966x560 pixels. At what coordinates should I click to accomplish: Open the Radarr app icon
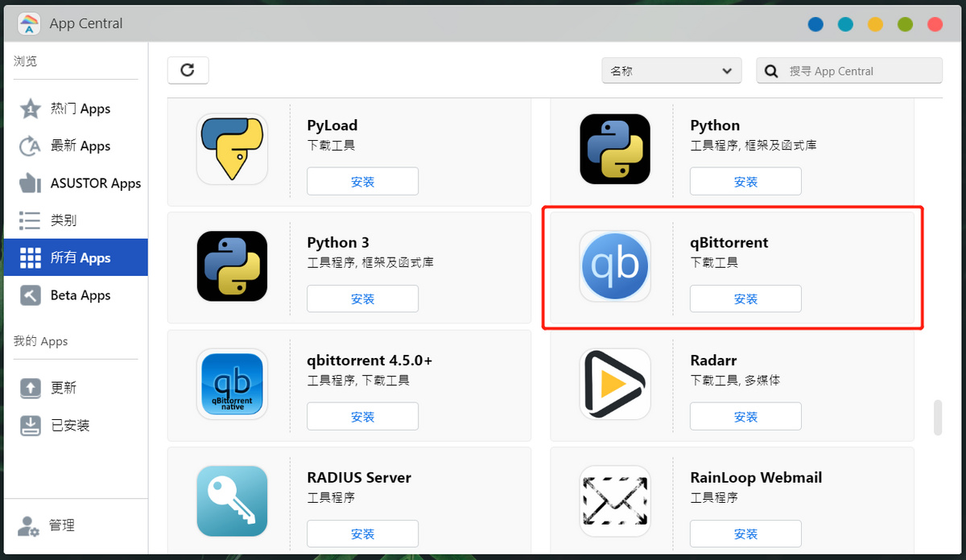point(615,384)
